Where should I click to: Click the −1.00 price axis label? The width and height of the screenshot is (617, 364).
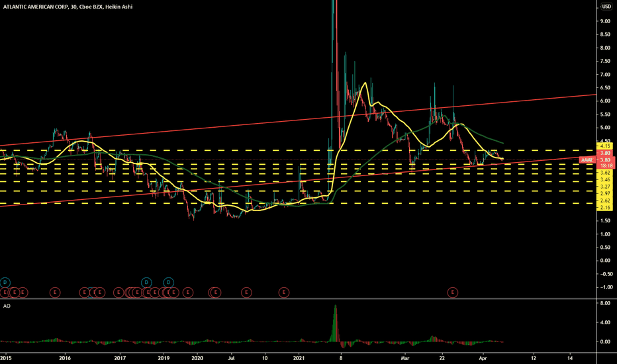[605, 287]
